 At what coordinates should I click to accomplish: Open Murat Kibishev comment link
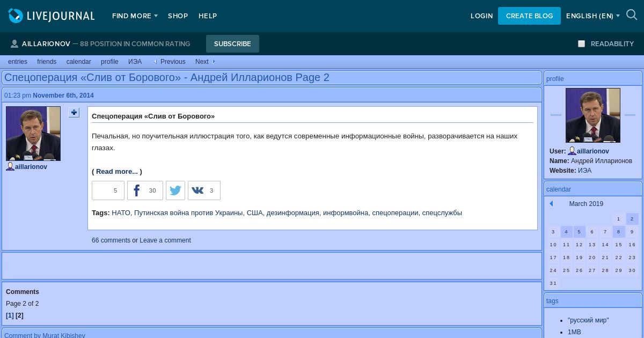tap(45, 336)
